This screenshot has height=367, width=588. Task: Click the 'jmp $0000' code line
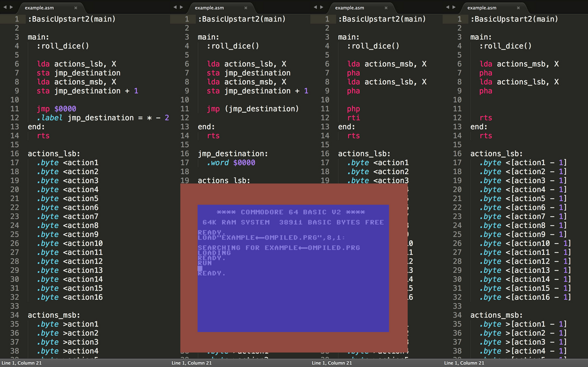point(56,109)
